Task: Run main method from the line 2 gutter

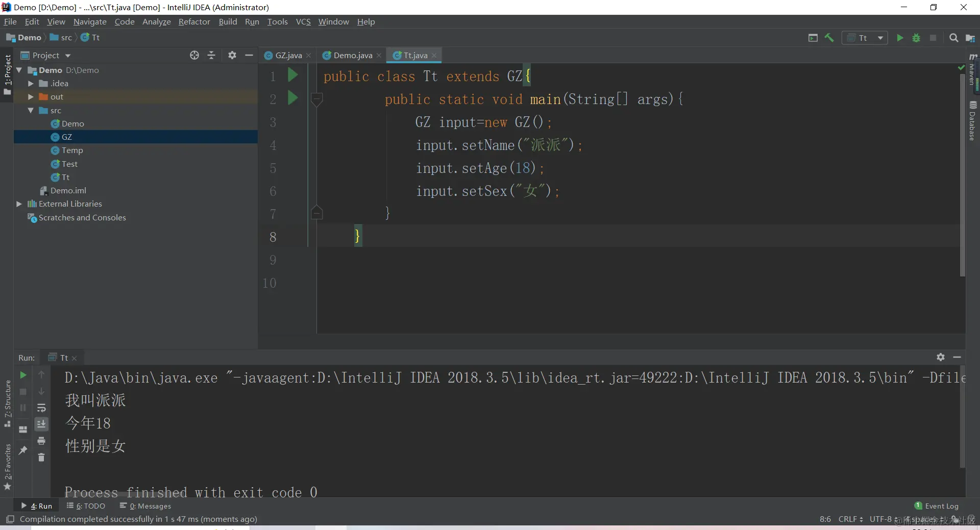Action: [x=292, y=97]
